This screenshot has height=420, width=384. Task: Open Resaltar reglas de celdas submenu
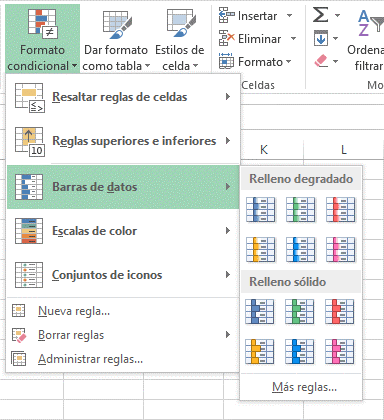tap(123, 97)
